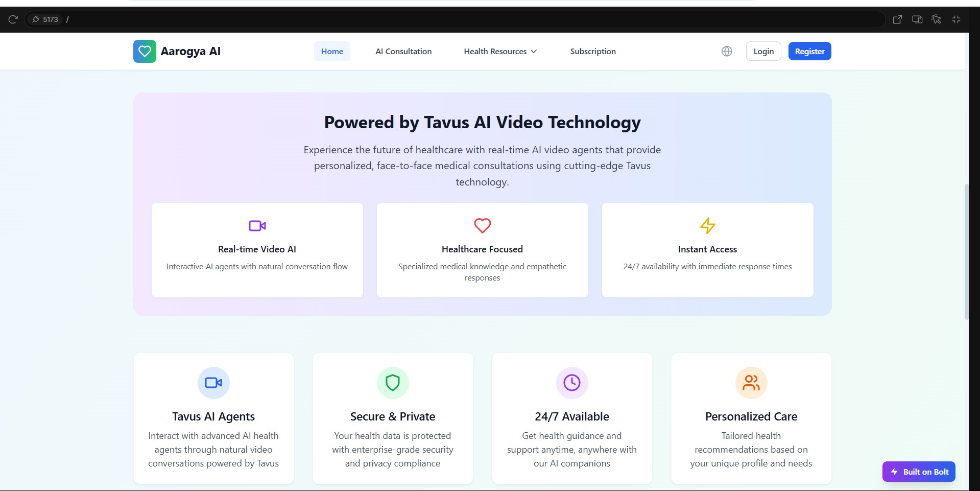This screenshot has height=491, width=980.
Task: Click the Real-time Video AI card title
Action: point(257,249)
